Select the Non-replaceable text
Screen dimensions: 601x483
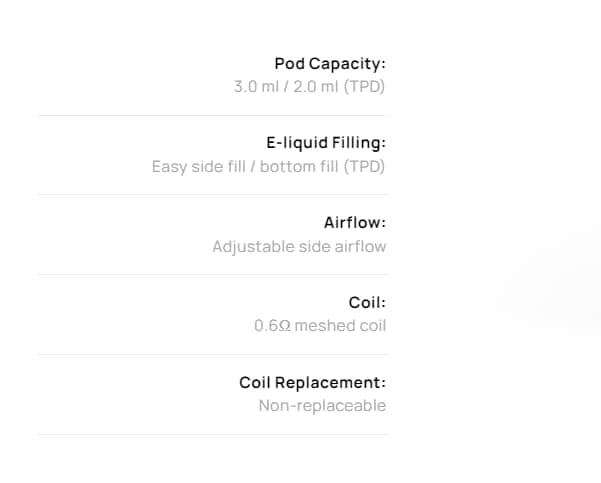pyautogui.click(x=322, y=405)
